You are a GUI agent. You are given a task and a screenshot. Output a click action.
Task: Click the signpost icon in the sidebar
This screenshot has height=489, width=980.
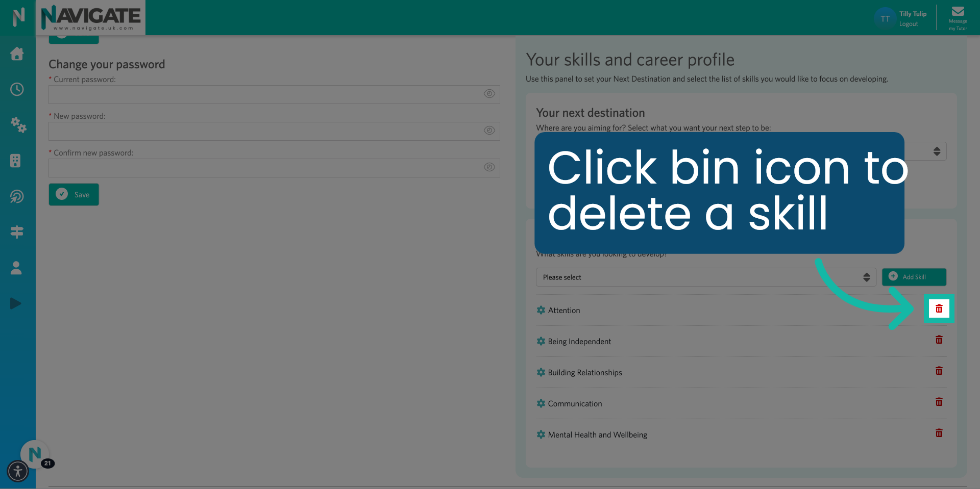[17, 232]
